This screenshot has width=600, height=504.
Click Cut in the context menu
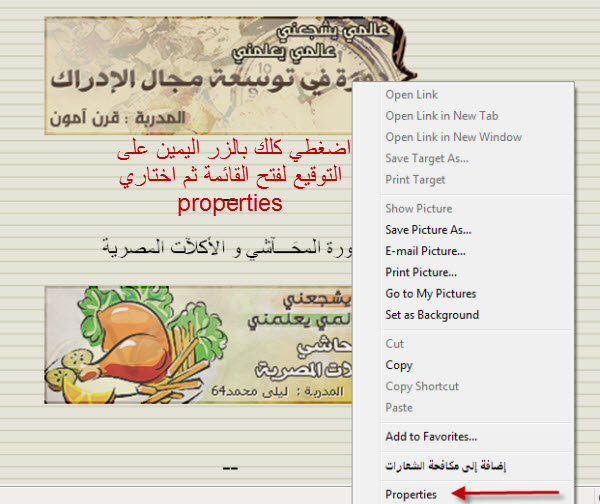tap(396, 343)
